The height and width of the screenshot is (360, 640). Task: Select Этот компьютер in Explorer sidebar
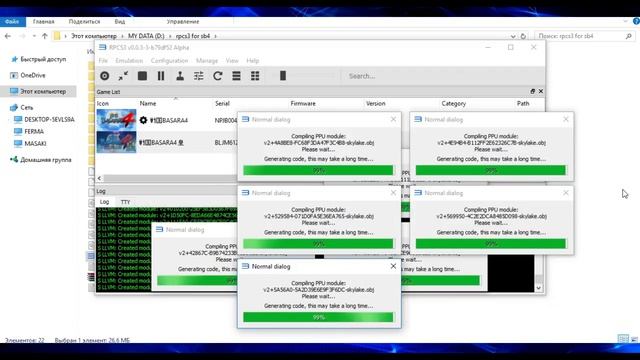point(38,91)
